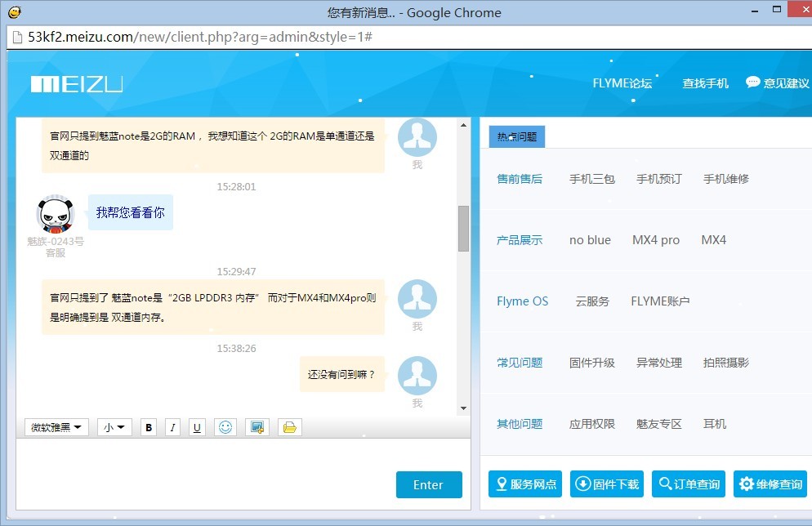
Task: Open the 手机三包 topic
Action: coord(592,179)
